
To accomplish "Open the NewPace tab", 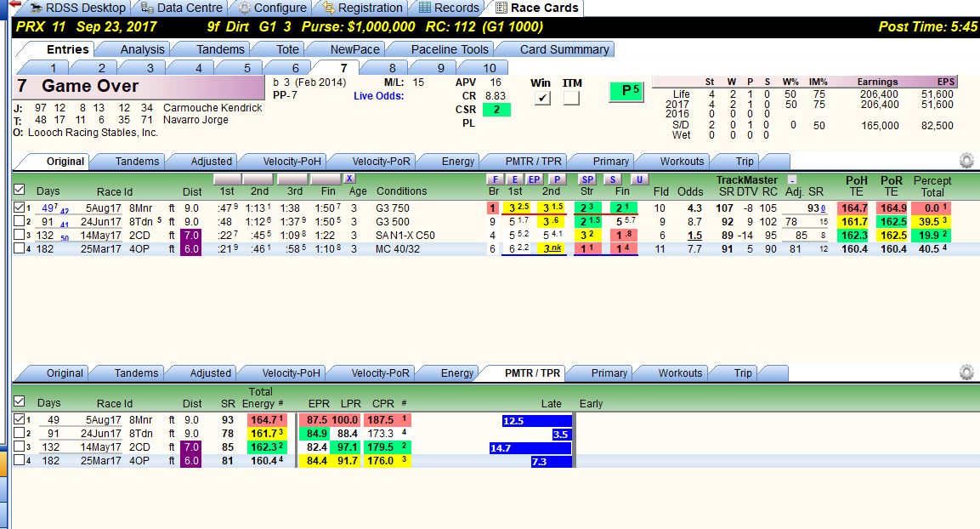I will coord(354,49).
